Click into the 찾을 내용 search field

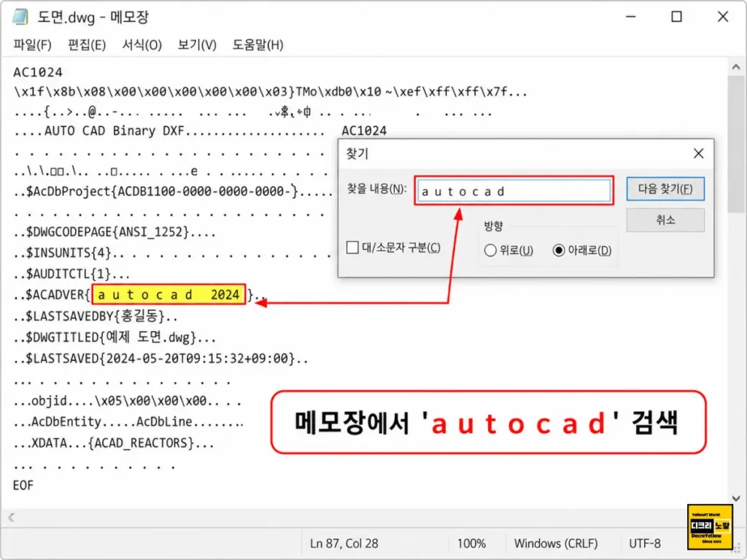[x=514, y=191]
